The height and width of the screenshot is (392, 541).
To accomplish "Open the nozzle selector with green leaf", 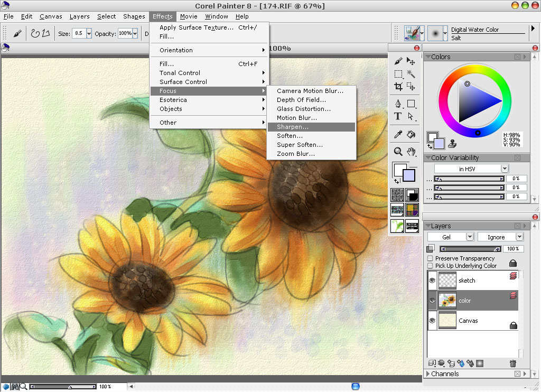I will (x=397, y=226).
